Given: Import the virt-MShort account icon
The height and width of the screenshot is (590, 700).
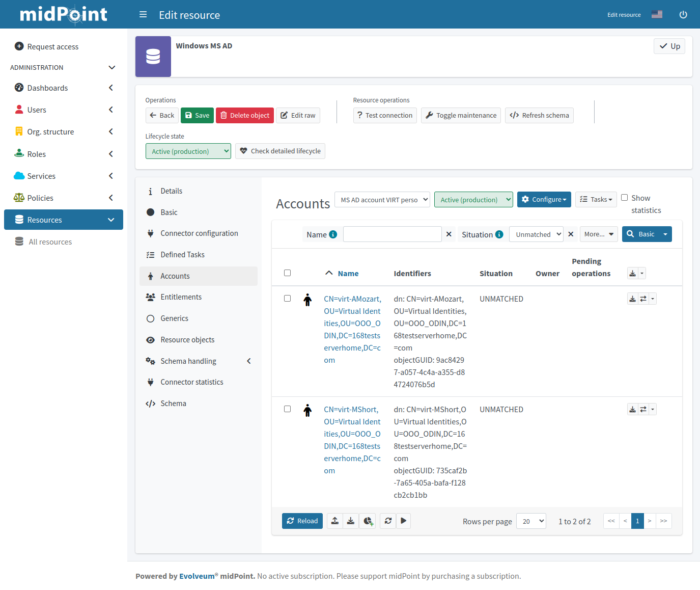Looking at the screenshot, I should point(632,410).
